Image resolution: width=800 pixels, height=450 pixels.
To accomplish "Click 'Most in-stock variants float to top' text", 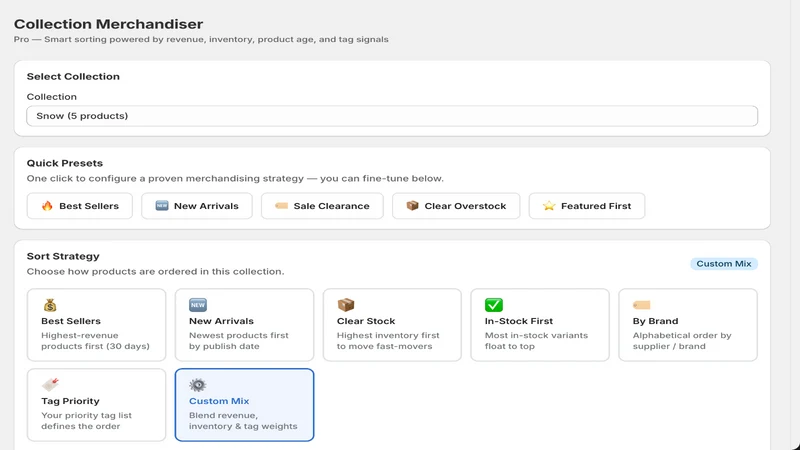I will click(x=536, y=341).
